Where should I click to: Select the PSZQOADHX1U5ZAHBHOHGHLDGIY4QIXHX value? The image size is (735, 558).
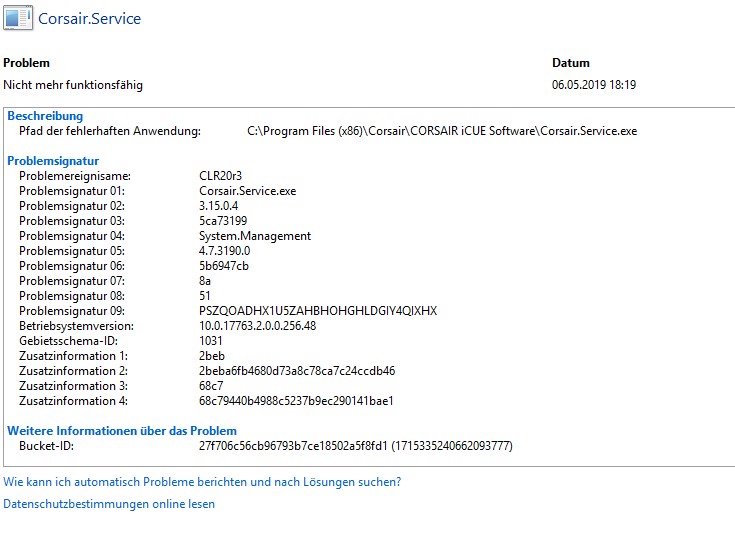pyautogui.click(x=318, y=311)
